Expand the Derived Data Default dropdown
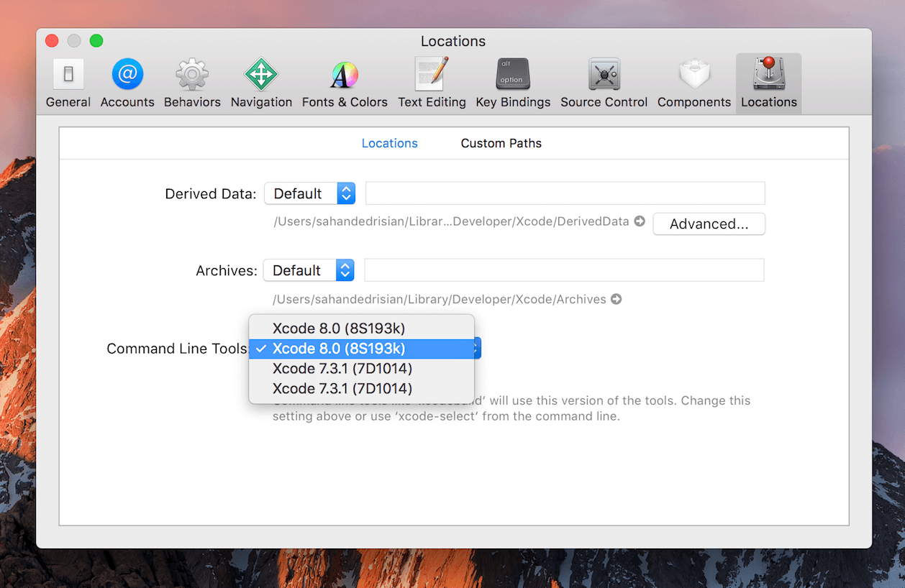Viewport: 905px width, 588px height. coord(309,193)
